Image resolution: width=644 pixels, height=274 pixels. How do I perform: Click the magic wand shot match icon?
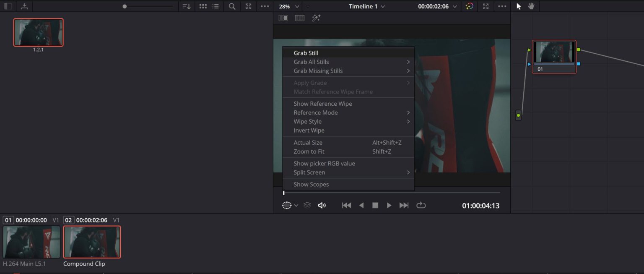(317, 18)
